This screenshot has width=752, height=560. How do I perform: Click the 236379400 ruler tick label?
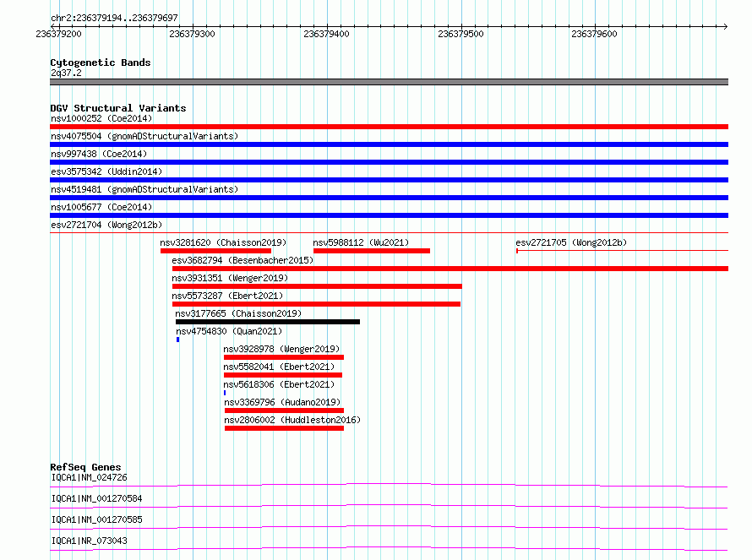point(326,34)
